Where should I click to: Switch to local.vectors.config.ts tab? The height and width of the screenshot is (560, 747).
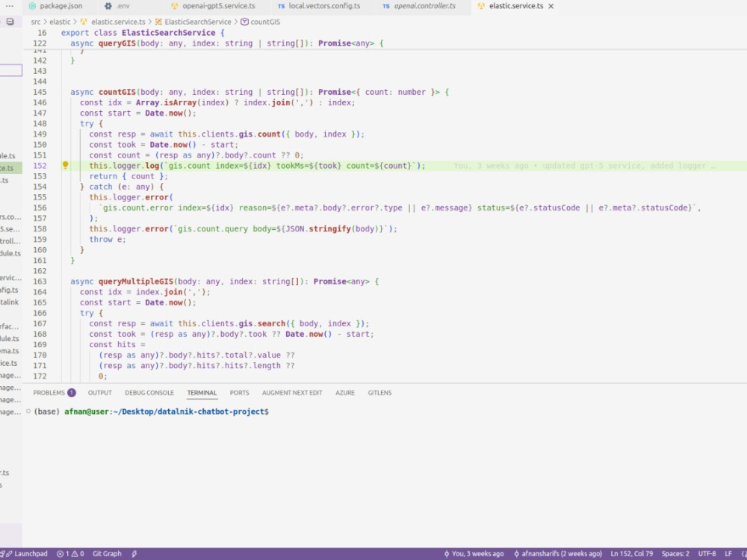[x=324, y=6]
